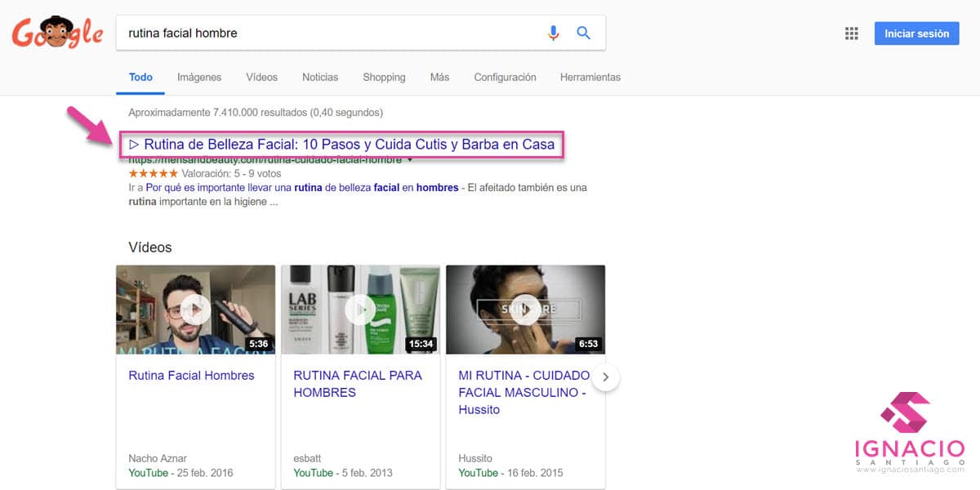The image size is (980, 490).
Task: Play the Hussito skincare video thumbnail
Action: tap(525, 310)
